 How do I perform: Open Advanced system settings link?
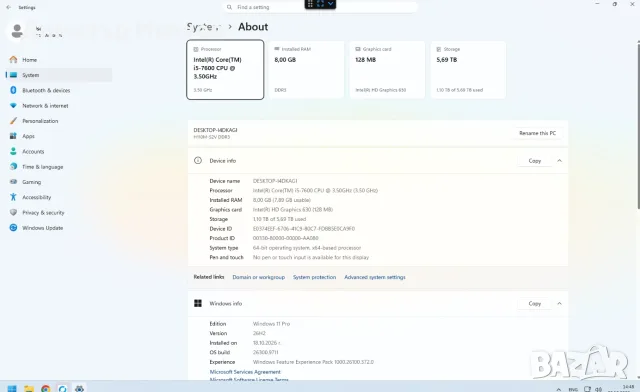[375, 277]
